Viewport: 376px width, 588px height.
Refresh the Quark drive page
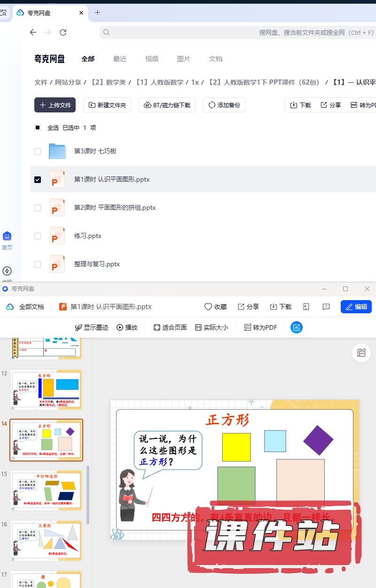pos(63,32)
